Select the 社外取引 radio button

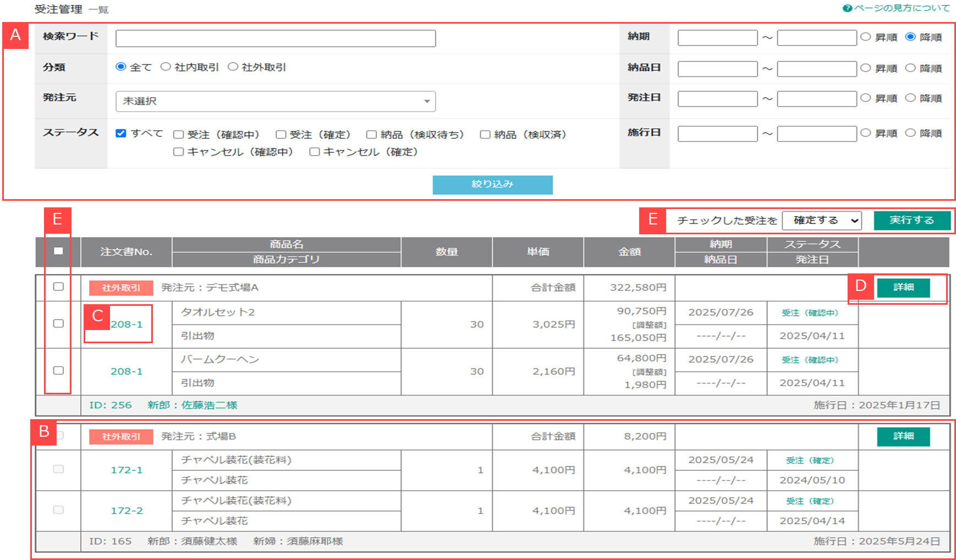(233, 67)
